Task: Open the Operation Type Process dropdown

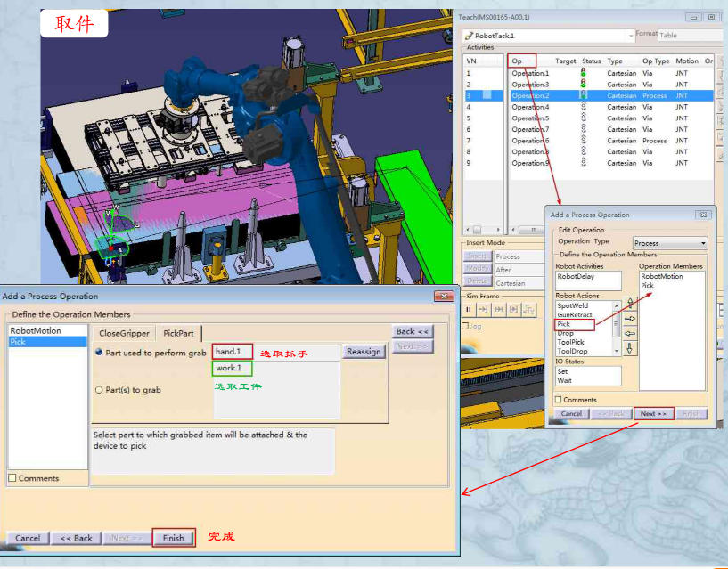Action: pyautogui.click(x=670, y=243)
